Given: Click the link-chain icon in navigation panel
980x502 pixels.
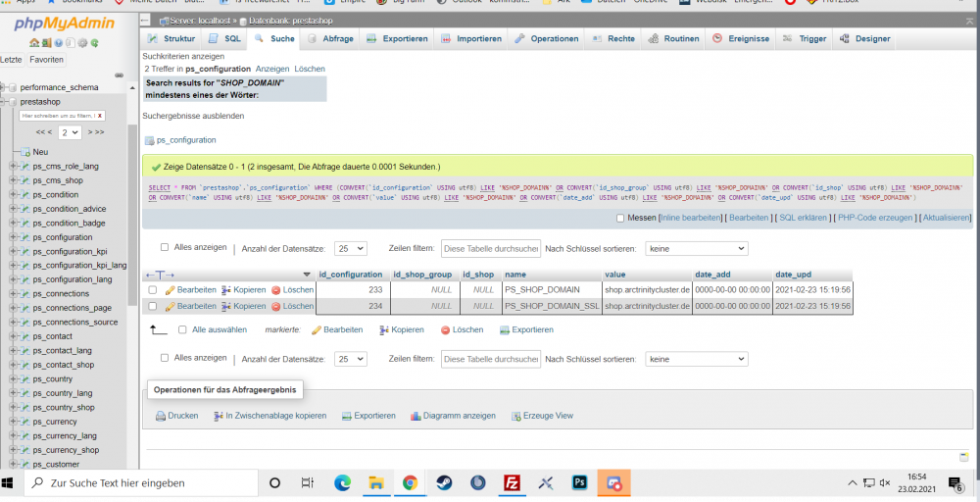Looking at the screenshot, I should pyautogui.click(x=119, y=75).
